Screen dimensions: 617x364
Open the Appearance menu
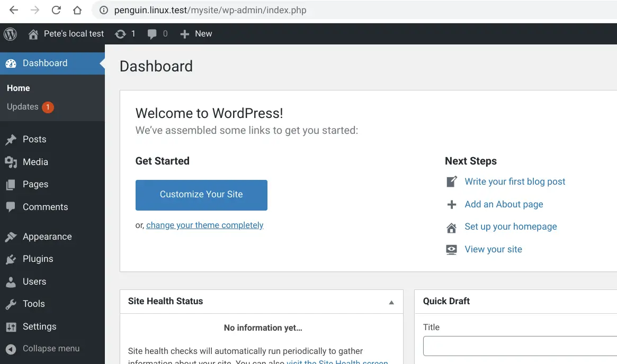pos(47,236)
